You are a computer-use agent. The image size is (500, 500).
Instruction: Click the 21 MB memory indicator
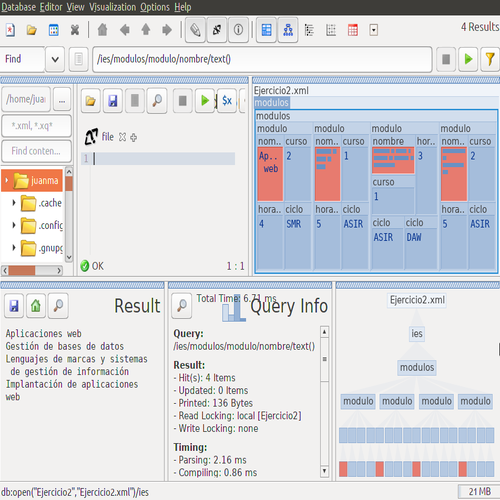tap(479, 491)
